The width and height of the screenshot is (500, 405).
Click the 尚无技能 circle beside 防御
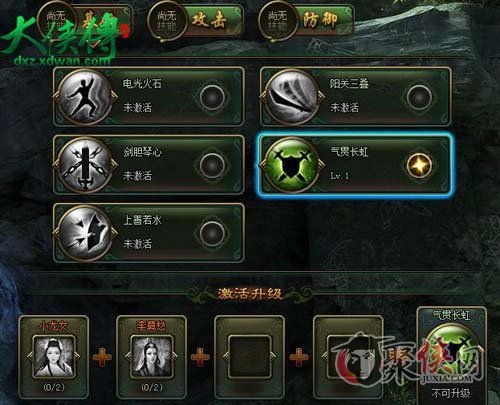[x=277, y=21]
